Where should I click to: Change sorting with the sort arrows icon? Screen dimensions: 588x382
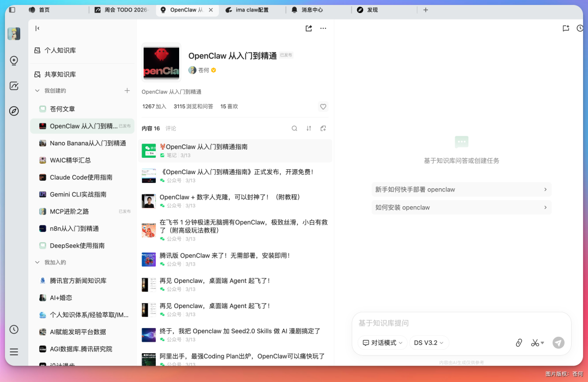click(x=309, y=128)
